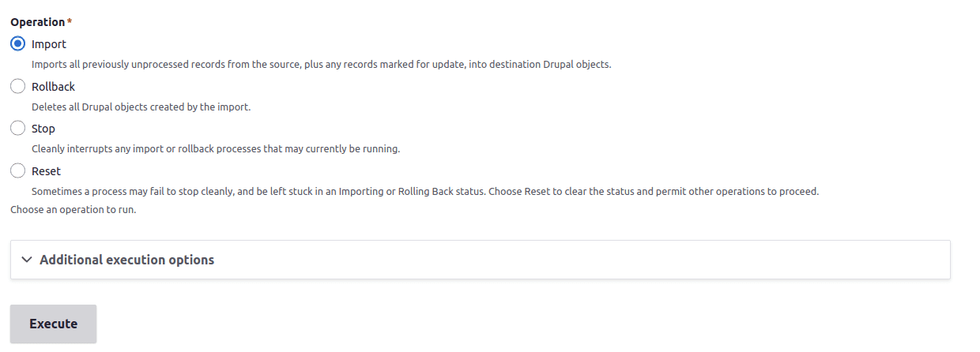Image resolution: width=980 pixels, height=352 pixels.
Task: Select the Rollback radio button
Action: [17, 86]
